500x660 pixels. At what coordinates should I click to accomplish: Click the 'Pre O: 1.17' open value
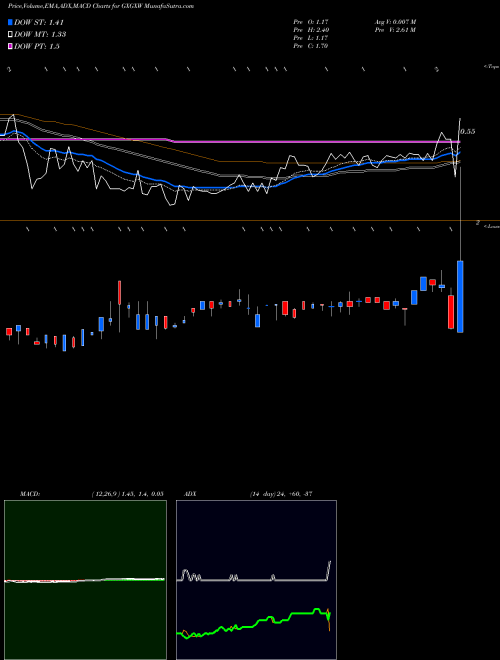(x=311, y=21)
